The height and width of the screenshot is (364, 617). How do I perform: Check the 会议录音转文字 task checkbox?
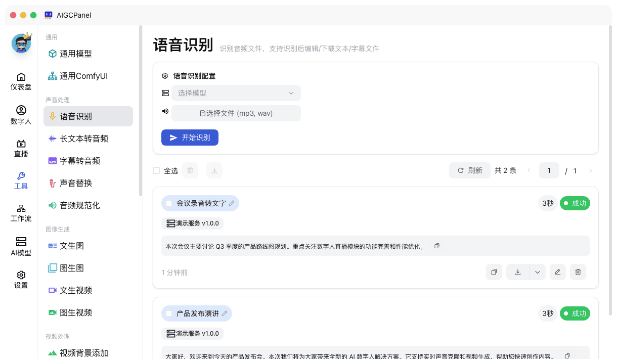pyautogui.click(x=169, y=203)
